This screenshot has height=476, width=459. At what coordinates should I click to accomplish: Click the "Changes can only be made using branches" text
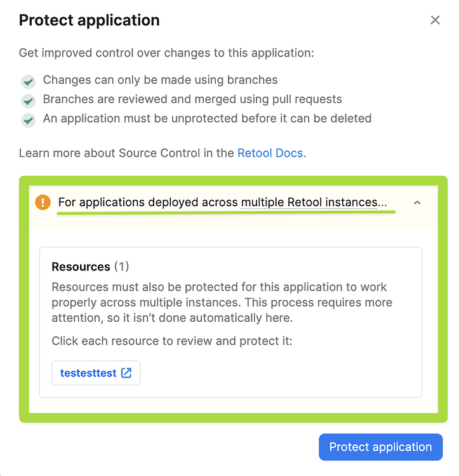pyautogui.click(x=160, y=80)
